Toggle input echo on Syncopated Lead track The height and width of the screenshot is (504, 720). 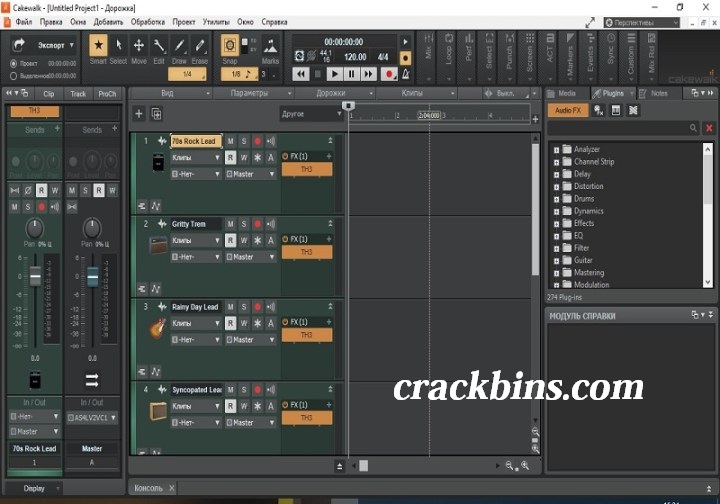coord(271,390)
